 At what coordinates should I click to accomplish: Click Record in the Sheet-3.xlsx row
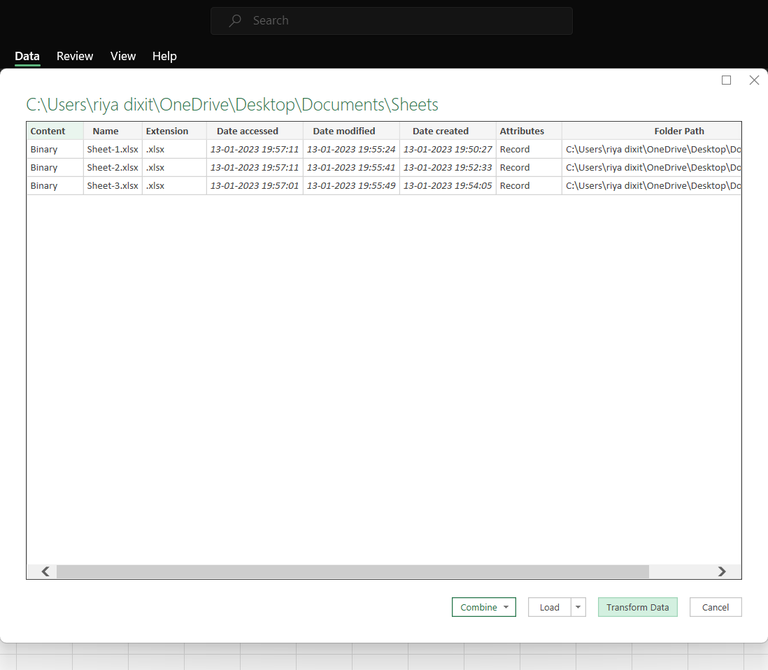click(x=529, y=186)
